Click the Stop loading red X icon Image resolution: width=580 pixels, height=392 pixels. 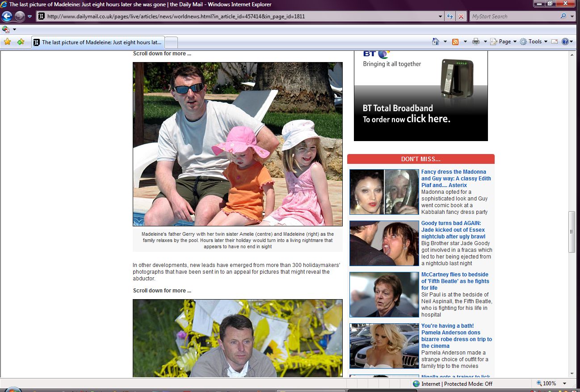coord(461,17)
